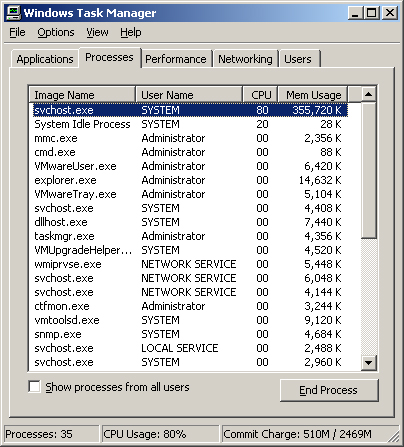Click the End Process button

pyautogui.click(x=329, y=390)
